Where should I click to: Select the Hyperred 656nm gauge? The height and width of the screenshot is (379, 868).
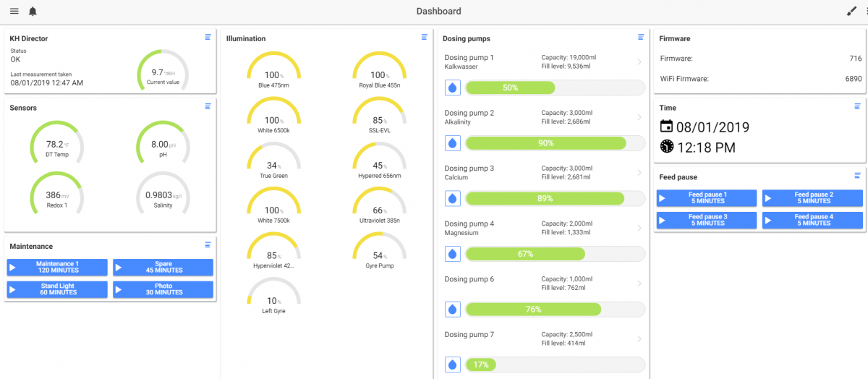tap(379, 162)
